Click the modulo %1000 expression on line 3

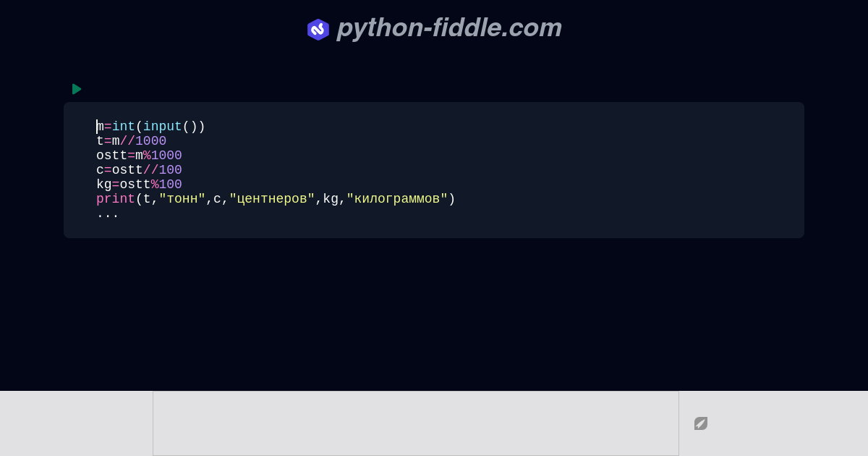162,156
